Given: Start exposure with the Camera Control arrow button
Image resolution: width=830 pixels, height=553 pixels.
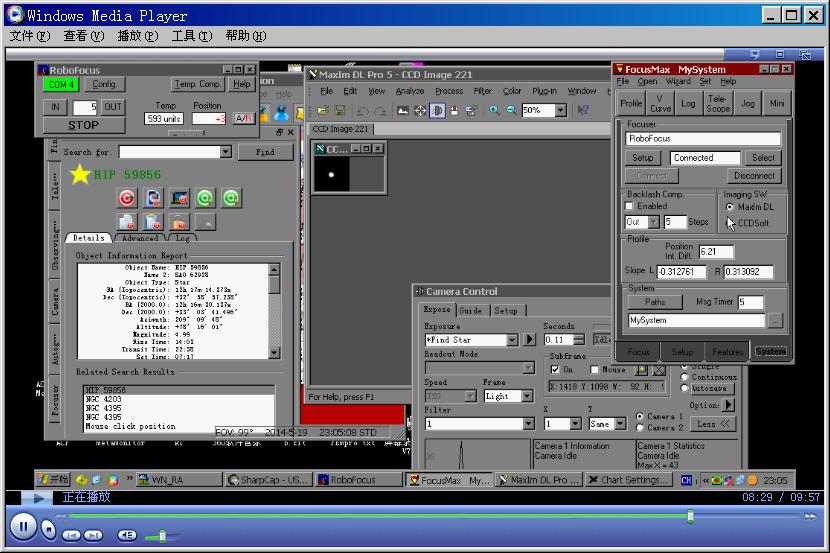Looking at the screenshot, I should 529,339.
